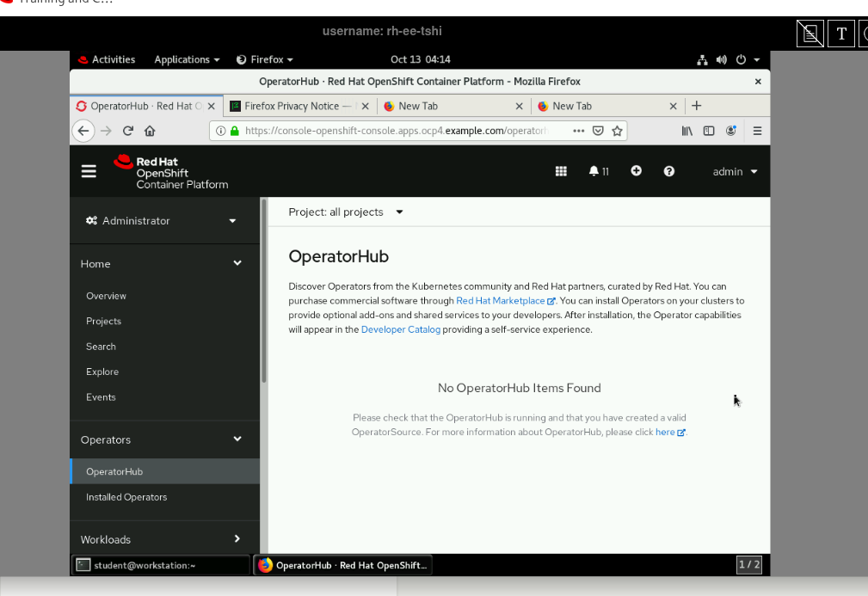868x596 pixels.
Task: Click the OperatorHub Firefox taskbar entry
Action: [x=342, y=565]
